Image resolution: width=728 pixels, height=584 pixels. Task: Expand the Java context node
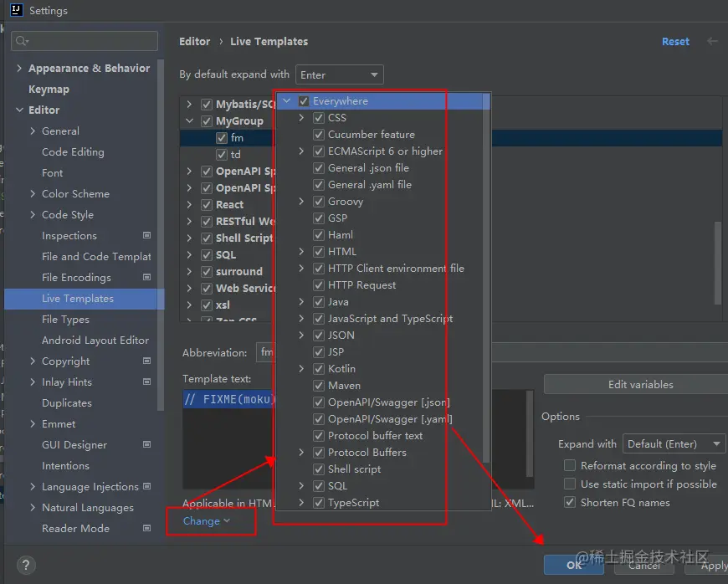click(x=301, y=302)
